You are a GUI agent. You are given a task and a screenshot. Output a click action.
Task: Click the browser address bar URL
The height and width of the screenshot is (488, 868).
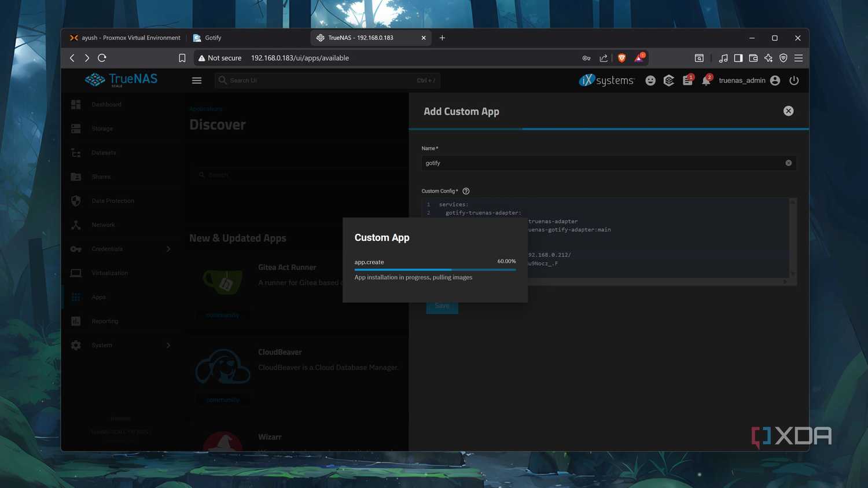(x=300, y=58)
